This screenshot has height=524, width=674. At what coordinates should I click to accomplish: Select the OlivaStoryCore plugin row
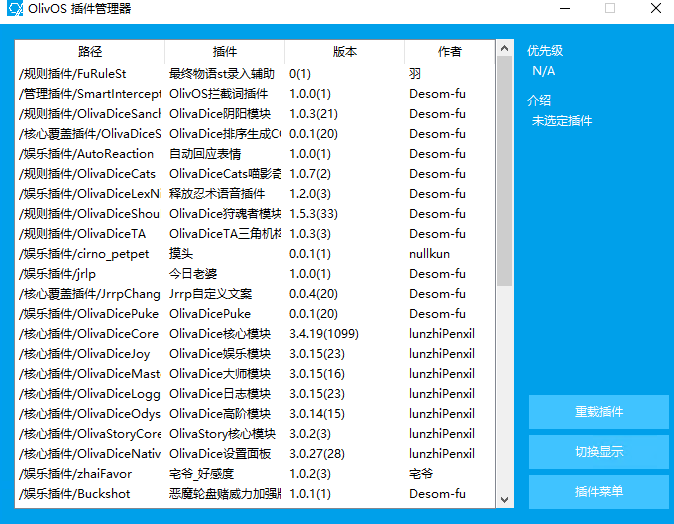click(200, 434)
